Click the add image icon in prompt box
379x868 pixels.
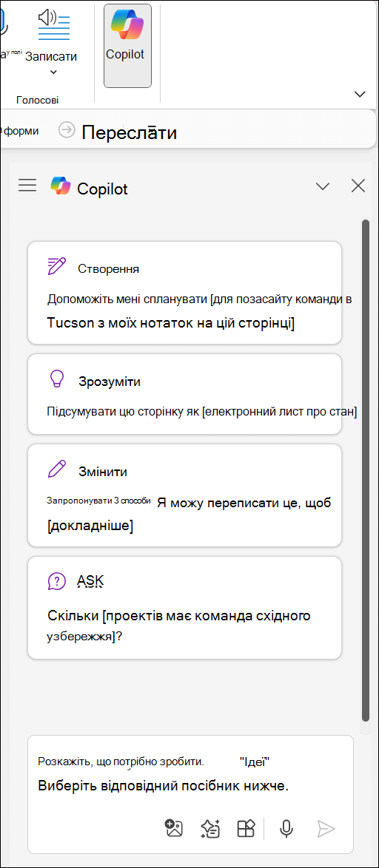click(174, 828)
